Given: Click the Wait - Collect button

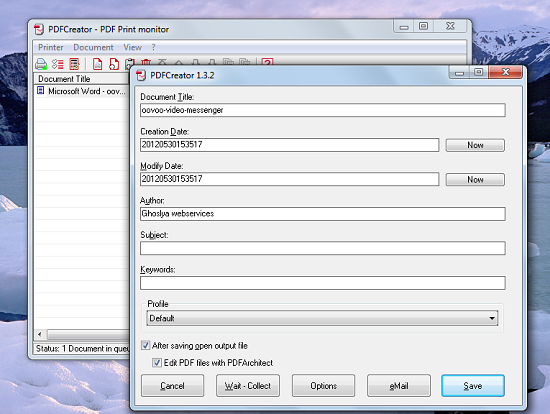Looking at the screenshot, I should click(248, 386).
